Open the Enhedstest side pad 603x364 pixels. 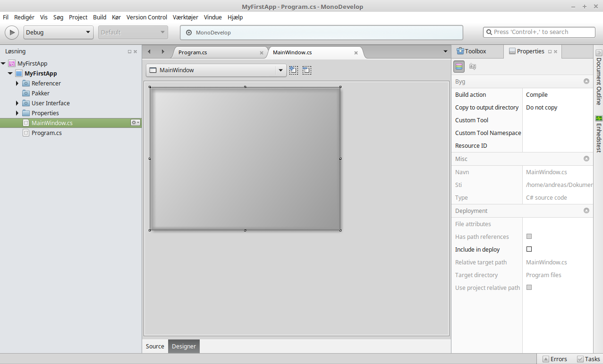[x=598, y=134]
